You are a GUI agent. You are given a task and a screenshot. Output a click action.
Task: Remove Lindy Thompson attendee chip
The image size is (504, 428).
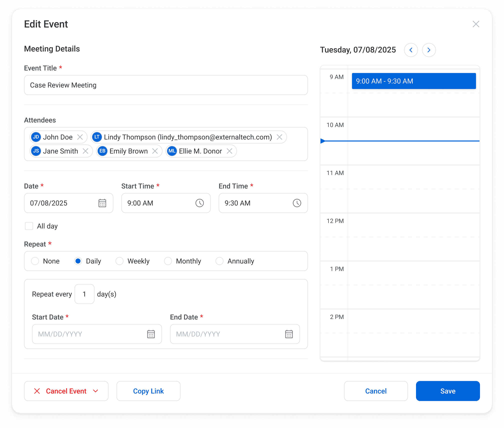(x=279, y=137)
